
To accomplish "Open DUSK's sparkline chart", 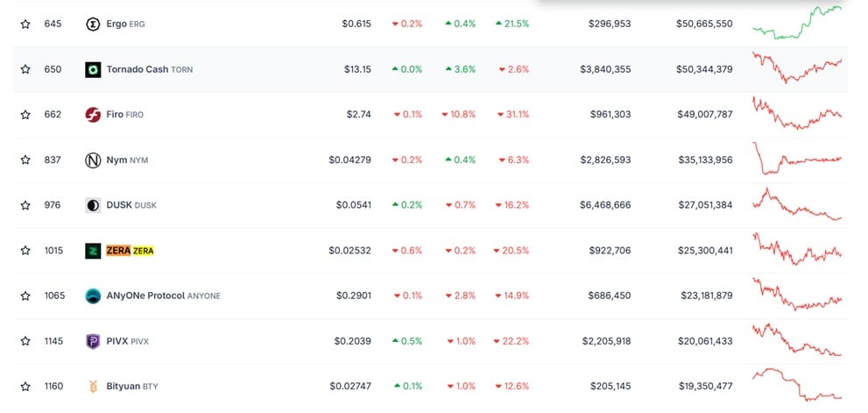I will (x=797, y=204).
